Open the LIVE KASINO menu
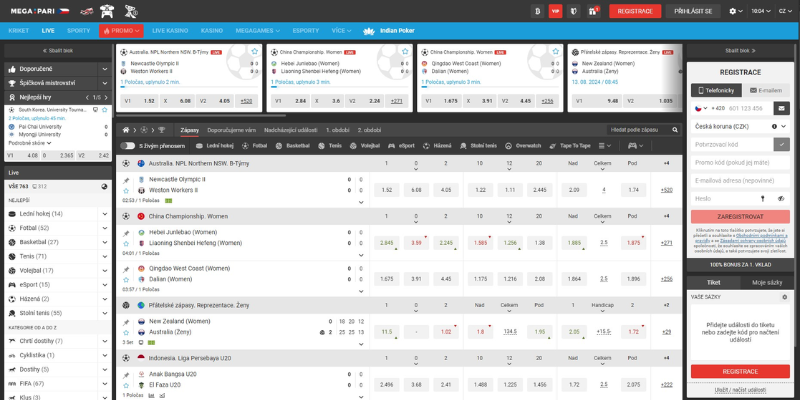 click(170, 31)
